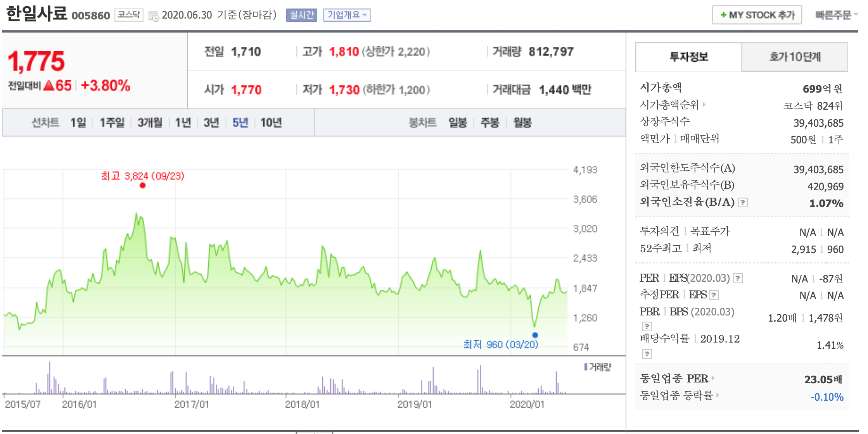Click the dividend yield value 1.41%
The image size is (868, 434).
(x=830, y=345)
